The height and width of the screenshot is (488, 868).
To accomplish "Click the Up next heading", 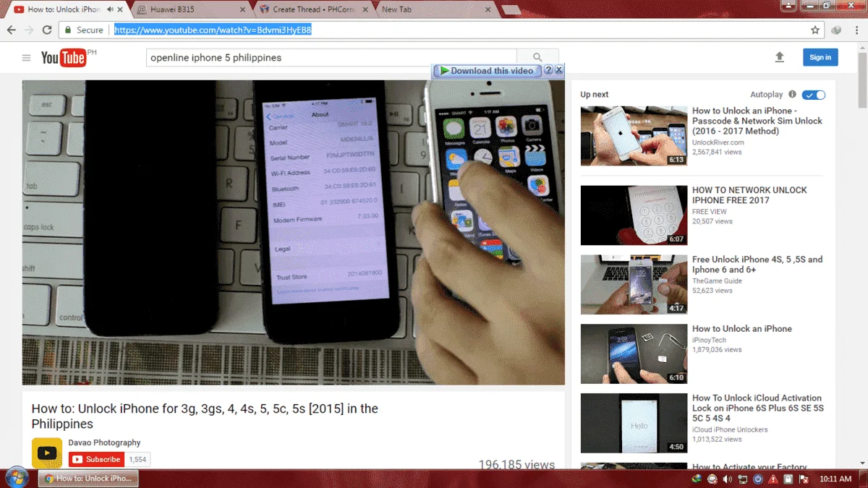I will [x=595, y=95].
